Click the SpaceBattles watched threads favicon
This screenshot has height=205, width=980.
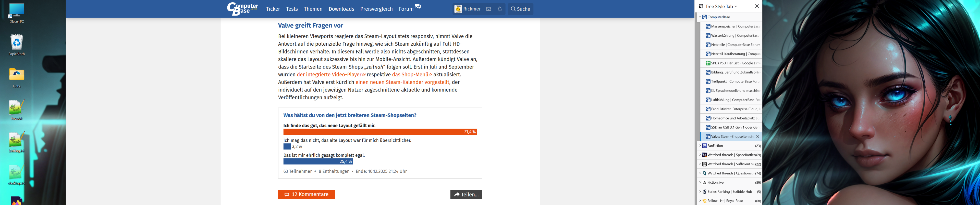[705, 155]
